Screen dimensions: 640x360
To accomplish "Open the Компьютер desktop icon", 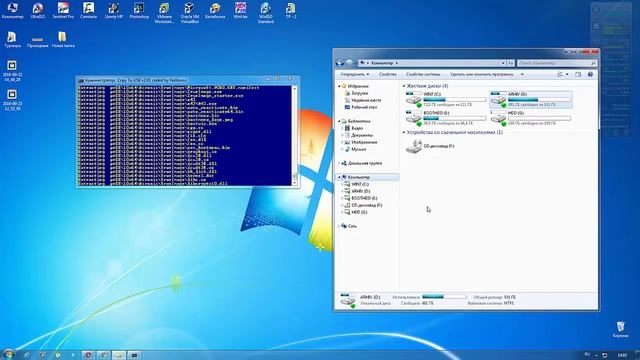I will point(12,10).
